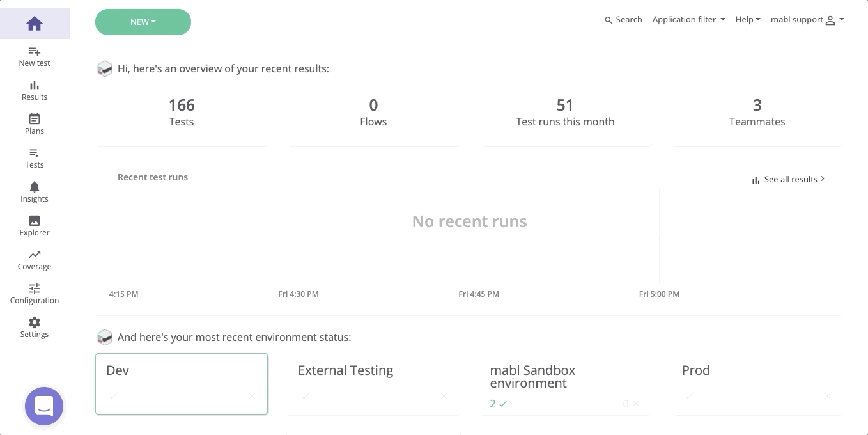Open Explorer in the sidebar
This screenshot has width=868, height=435.
pyautogui.click(x=35, y=226)
